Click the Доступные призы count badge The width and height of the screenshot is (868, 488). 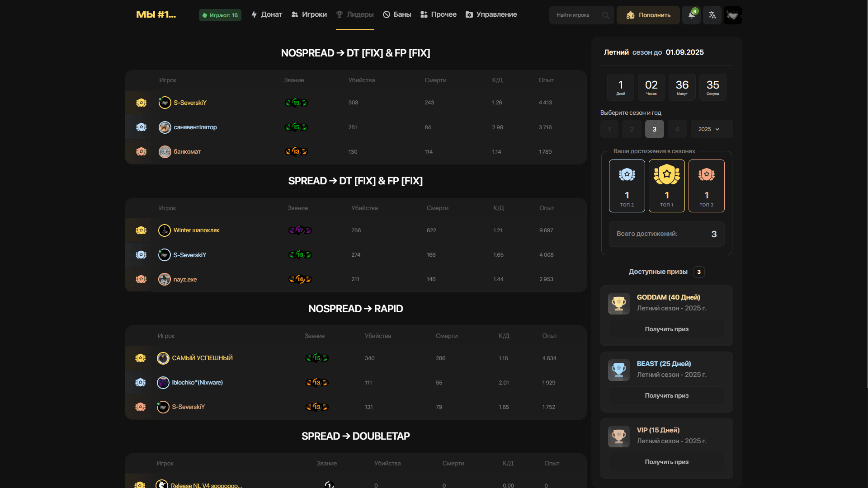coord(699,272)
